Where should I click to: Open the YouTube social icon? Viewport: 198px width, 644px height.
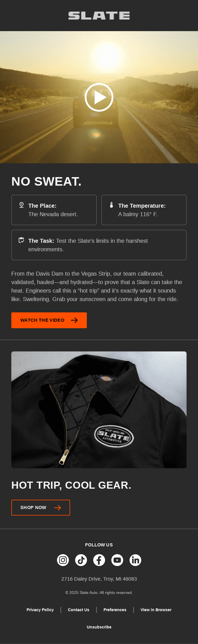coord(117,560)
